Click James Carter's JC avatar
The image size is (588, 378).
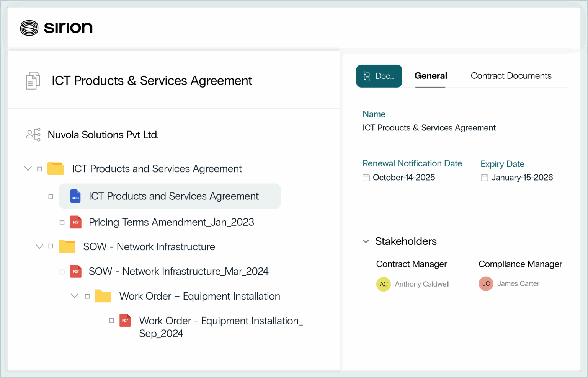486,284
